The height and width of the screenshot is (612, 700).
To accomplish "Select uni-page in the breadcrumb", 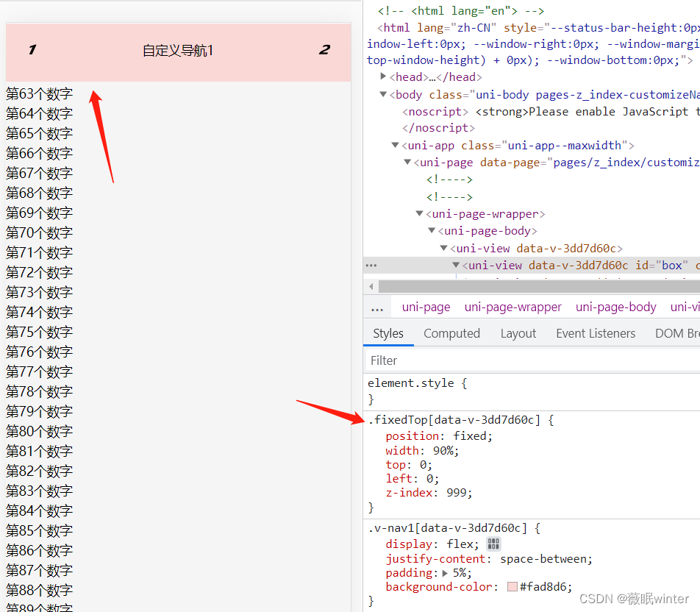I will pyautogui.click(x=426, y=307).
